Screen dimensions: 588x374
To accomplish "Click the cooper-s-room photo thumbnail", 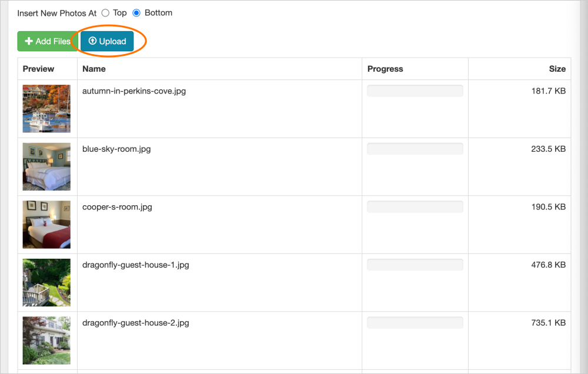I will click(46, 225).
